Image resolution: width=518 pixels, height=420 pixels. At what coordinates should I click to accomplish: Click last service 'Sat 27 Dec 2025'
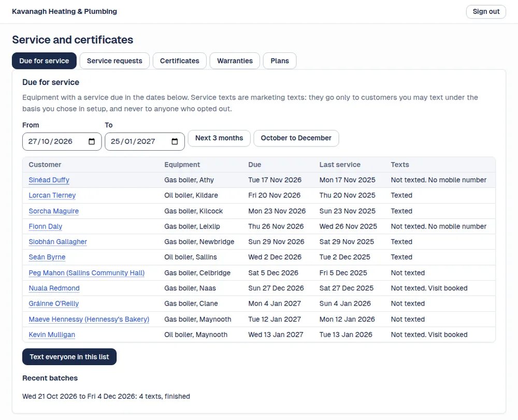[x=346, y=288]
